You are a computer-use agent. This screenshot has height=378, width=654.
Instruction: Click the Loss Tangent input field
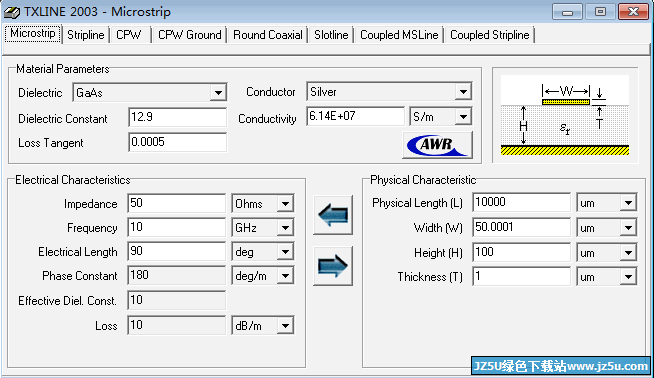pyautogui.click(x=178, y=142)
